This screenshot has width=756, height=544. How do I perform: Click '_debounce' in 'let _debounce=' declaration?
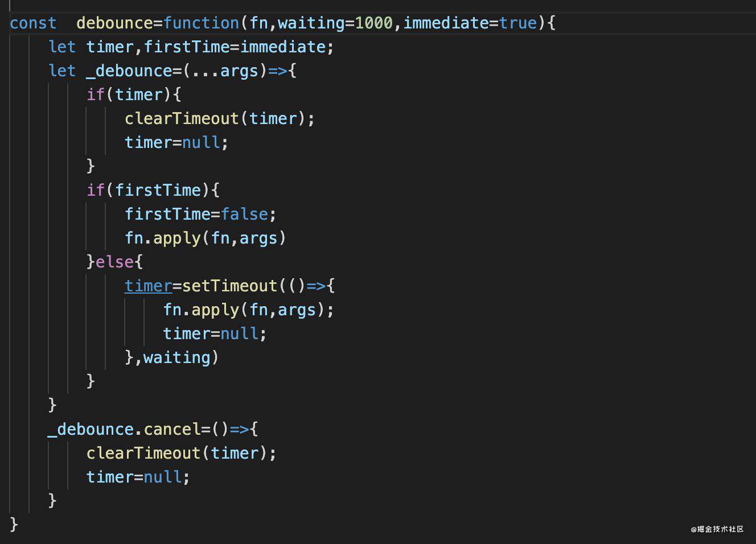(x=129, y=71)
